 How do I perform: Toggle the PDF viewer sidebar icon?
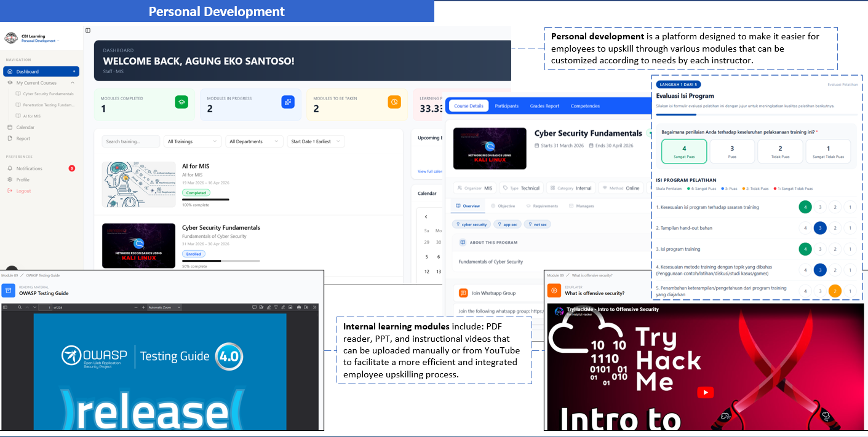pos(5,307)
